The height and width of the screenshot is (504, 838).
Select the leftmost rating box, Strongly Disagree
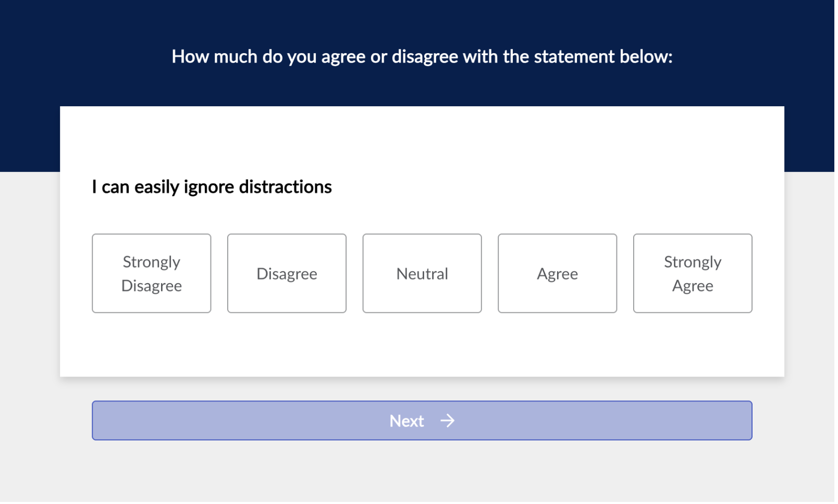(152, 274)
